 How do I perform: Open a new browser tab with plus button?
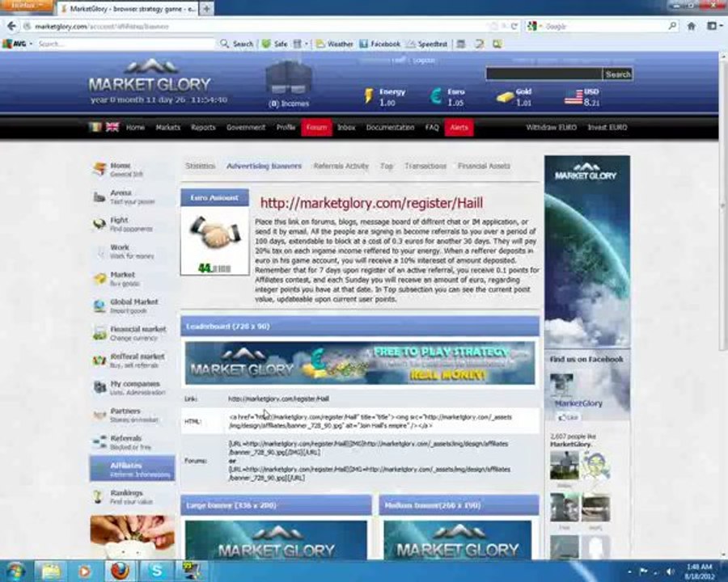coord(206,8)
